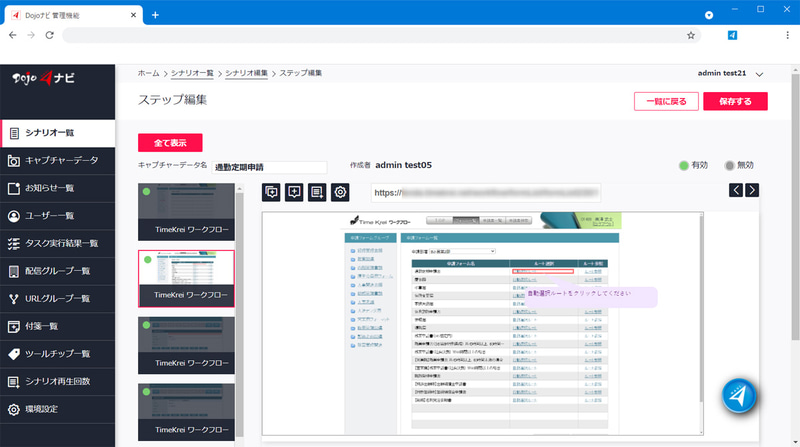Screen dimensions: 800x447
Task: Click the thumbnail list vertical scrollbar
Action: (x=239, y=314)
